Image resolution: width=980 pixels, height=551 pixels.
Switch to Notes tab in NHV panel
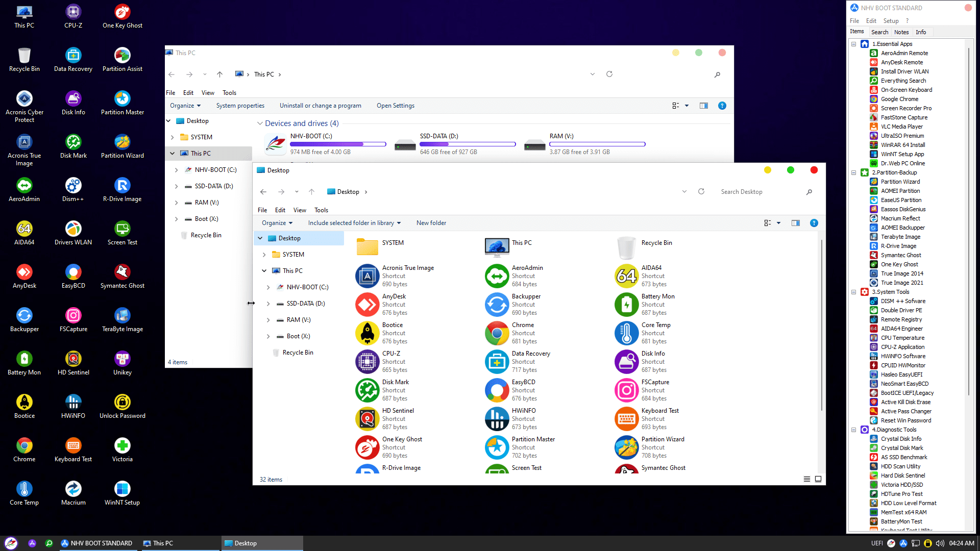901,32
